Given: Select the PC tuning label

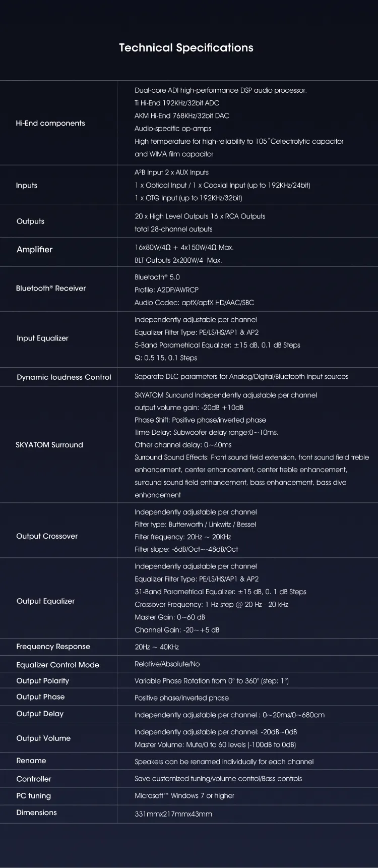Looking at the screenshot, I should coord(33,795).
